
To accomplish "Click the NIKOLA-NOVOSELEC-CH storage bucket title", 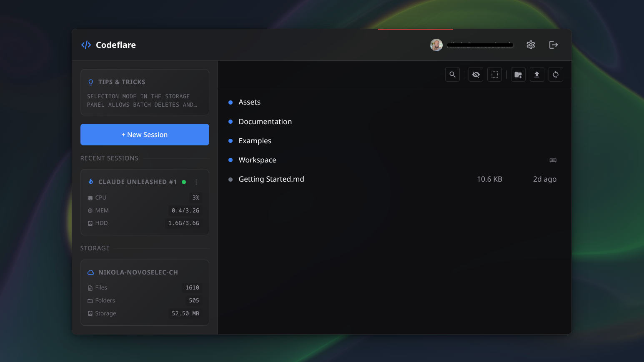I will (138, 272).
